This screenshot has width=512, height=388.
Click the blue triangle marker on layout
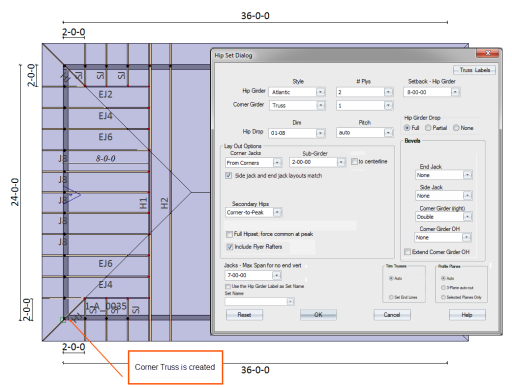(71, 194)
